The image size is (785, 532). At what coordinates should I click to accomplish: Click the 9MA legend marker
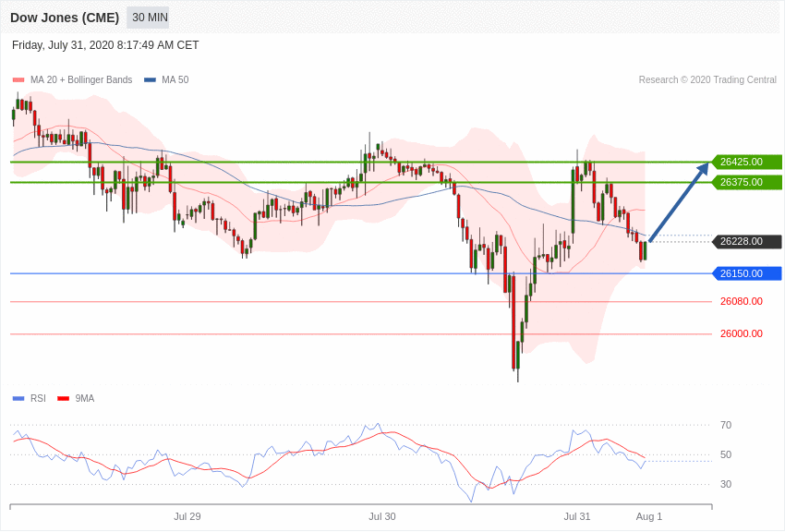point(64,399)
